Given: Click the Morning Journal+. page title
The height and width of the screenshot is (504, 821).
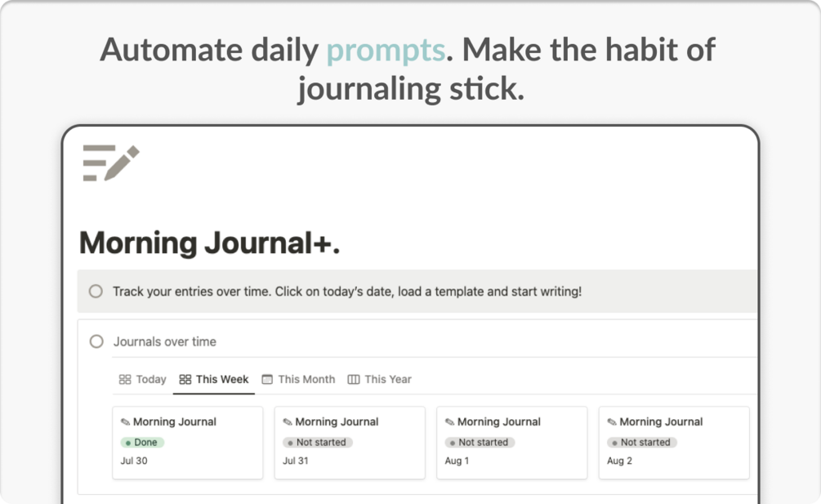Looking at the screenshot, I should click(x=209, y=243).
